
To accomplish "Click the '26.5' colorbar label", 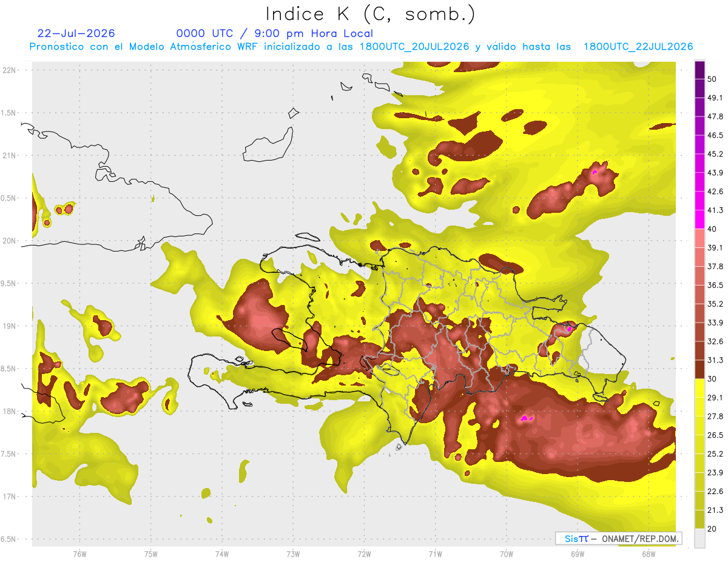I will coord(715,435).
